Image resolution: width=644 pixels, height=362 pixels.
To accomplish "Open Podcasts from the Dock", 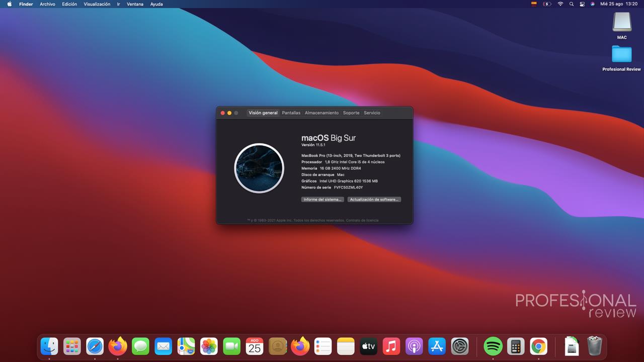I will 414,346.
